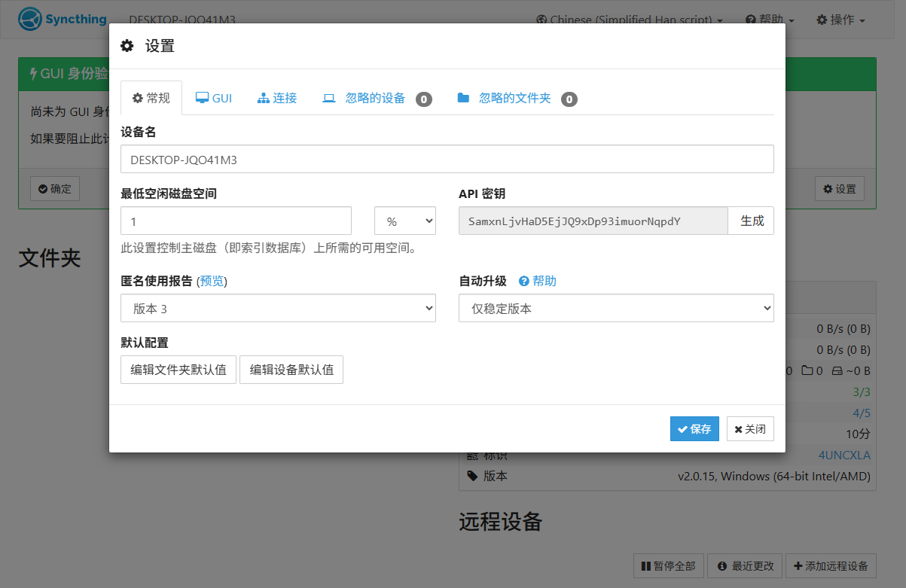Expand the 自动升级 仅稳定版本 dropdown
The width and height of the screenshot is (906, 588).
(x=615, y=308)
